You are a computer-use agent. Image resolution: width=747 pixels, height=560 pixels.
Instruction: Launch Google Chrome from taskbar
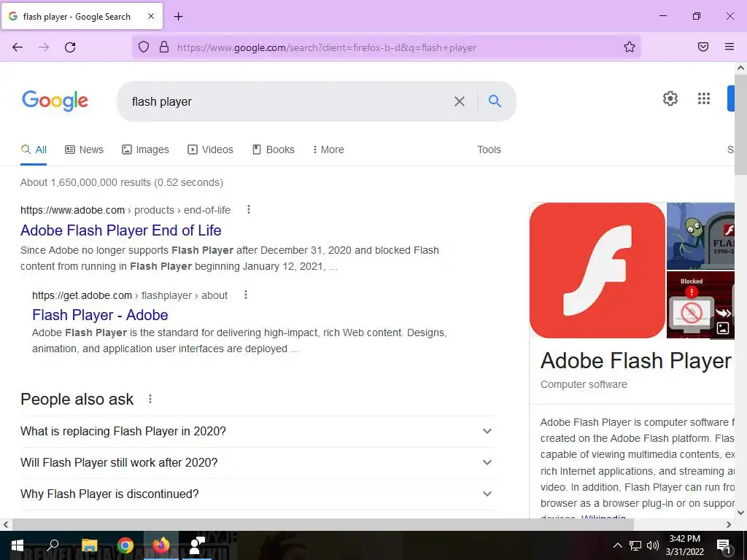(125, 545)
